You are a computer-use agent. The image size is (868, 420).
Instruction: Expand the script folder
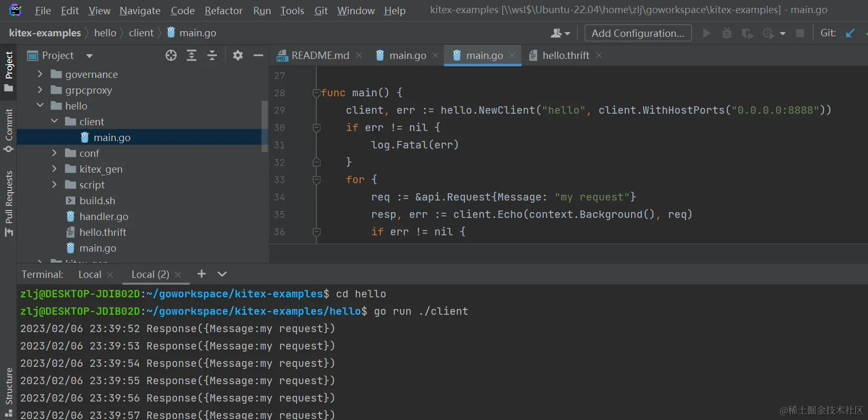coord(54,185)
